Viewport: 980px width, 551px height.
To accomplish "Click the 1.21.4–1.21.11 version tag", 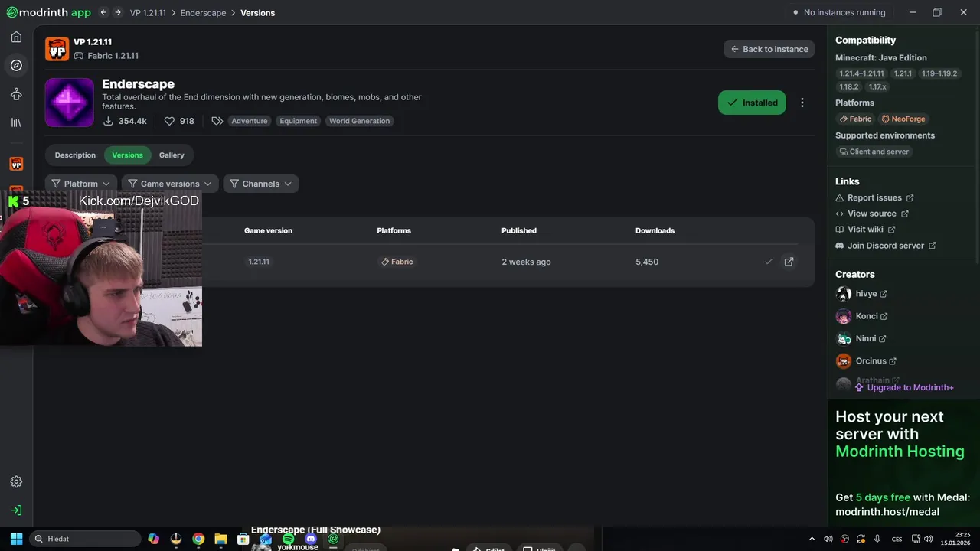I will click(x=861, y=73).
